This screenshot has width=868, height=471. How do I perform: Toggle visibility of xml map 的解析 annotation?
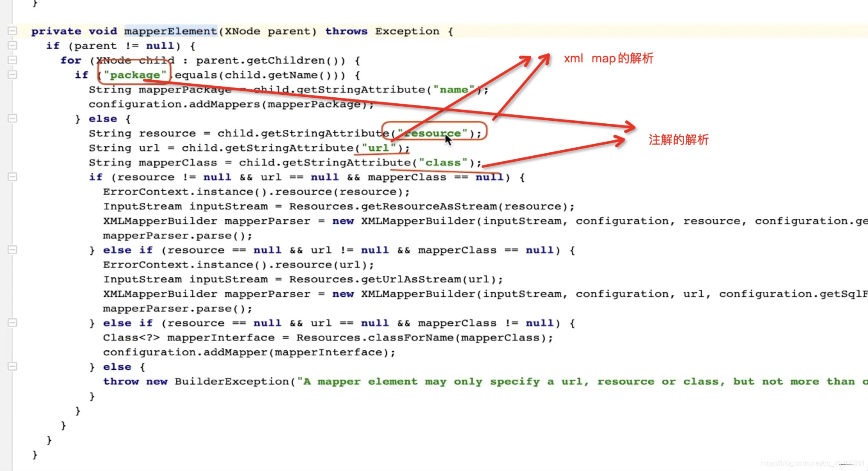608,58
